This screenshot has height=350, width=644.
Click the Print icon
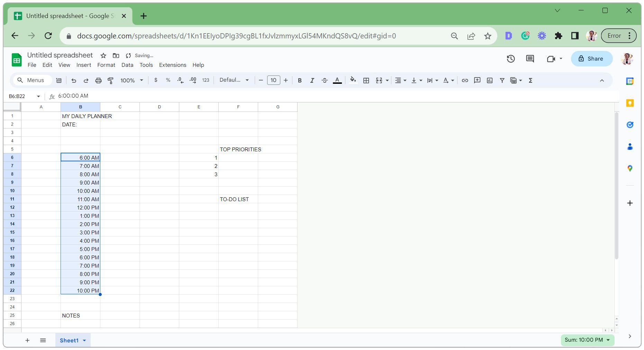coord(98,80)
